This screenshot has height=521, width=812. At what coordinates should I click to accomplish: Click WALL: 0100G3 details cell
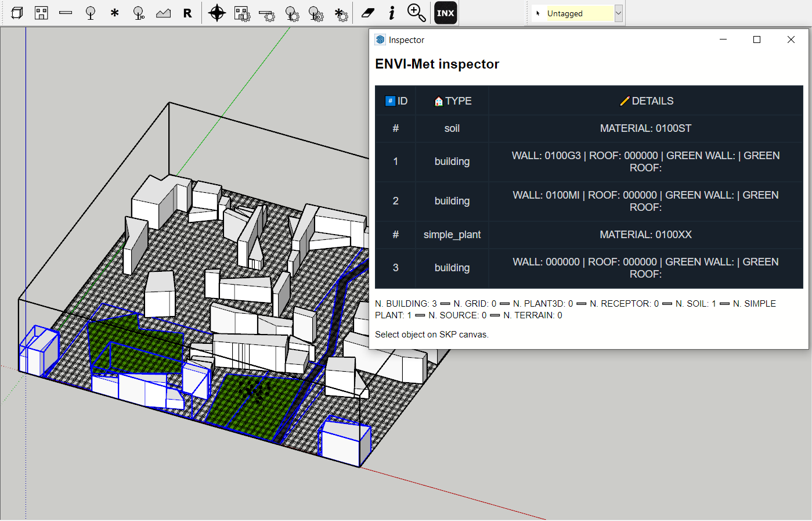pyautogui.click(x=646, y=161)
